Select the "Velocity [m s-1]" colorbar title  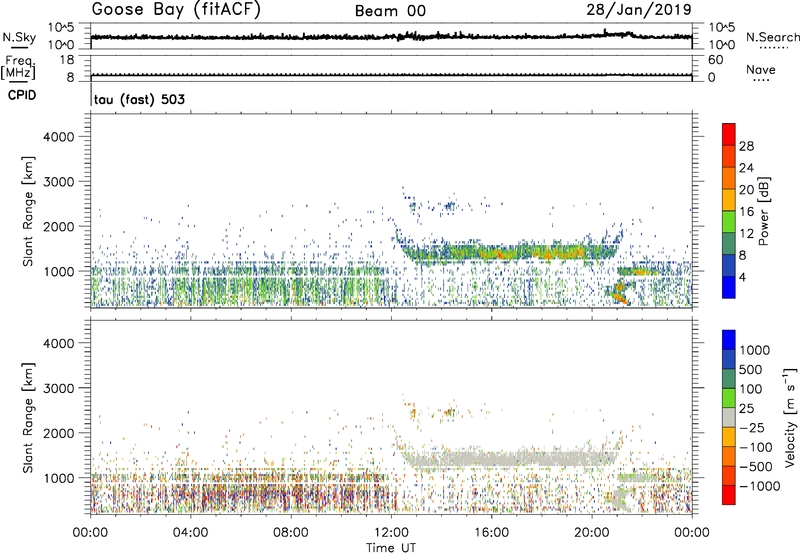coord(790,417)
